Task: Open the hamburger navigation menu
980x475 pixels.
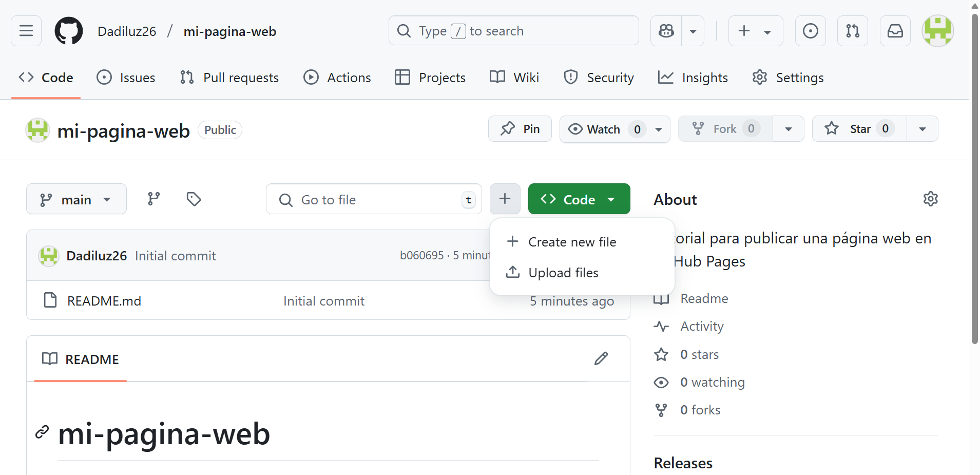Action: 26,31
